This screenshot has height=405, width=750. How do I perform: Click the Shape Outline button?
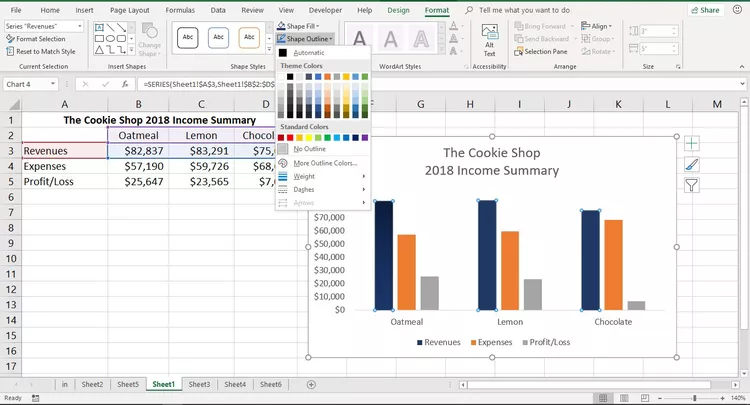(305, 39)
